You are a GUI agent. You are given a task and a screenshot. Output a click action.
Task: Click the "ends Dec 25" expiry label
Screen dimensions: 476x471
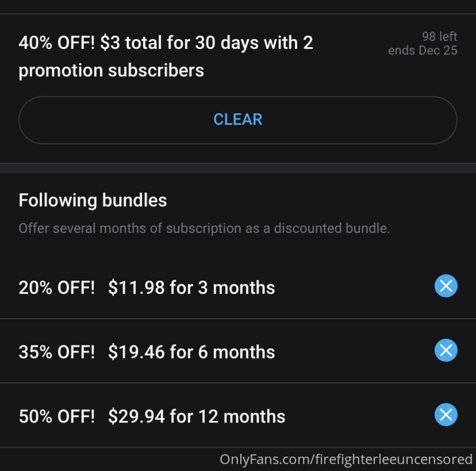click(x=422, y=51)
